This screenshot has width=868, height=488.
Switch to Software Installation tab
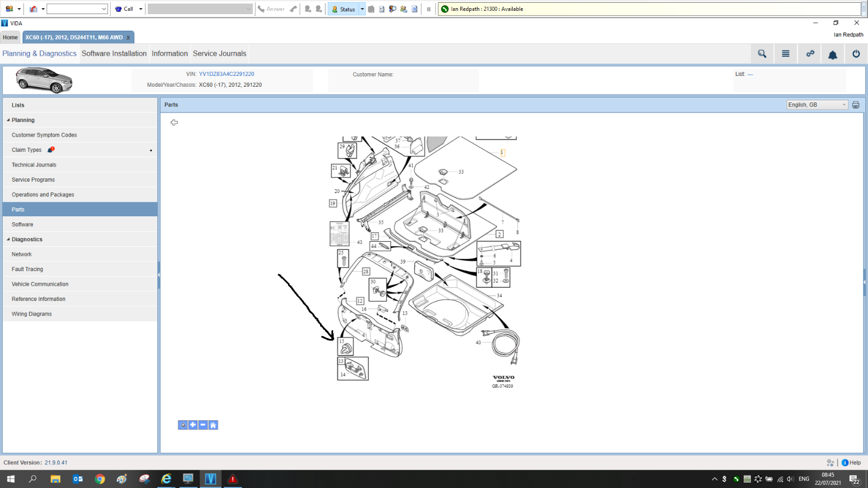[114, 54]
